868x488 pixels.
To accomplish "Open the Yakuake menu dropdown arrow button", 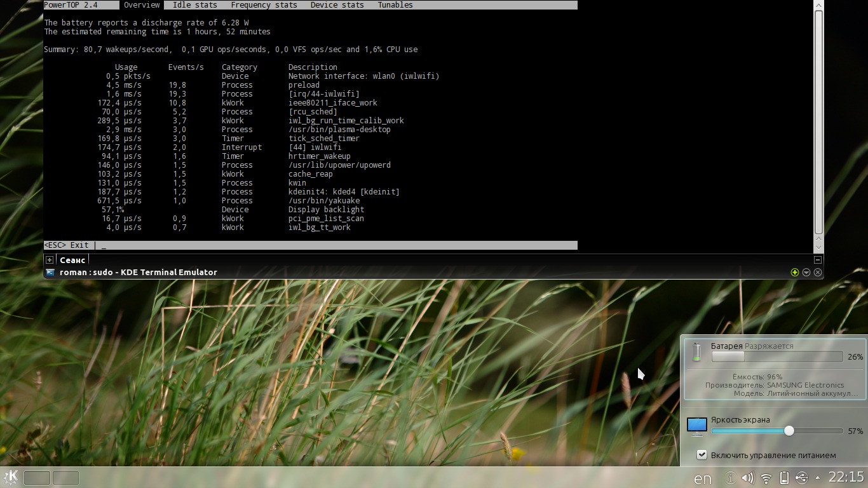I will 806,272.
